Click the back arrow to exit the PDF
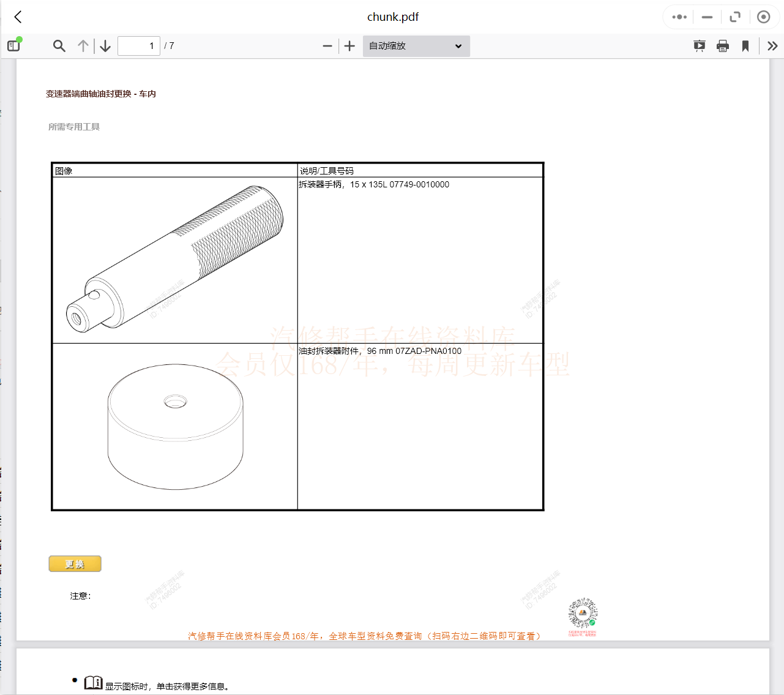The image size is (784, 695). pyautogui.click(x=18, y=17)
